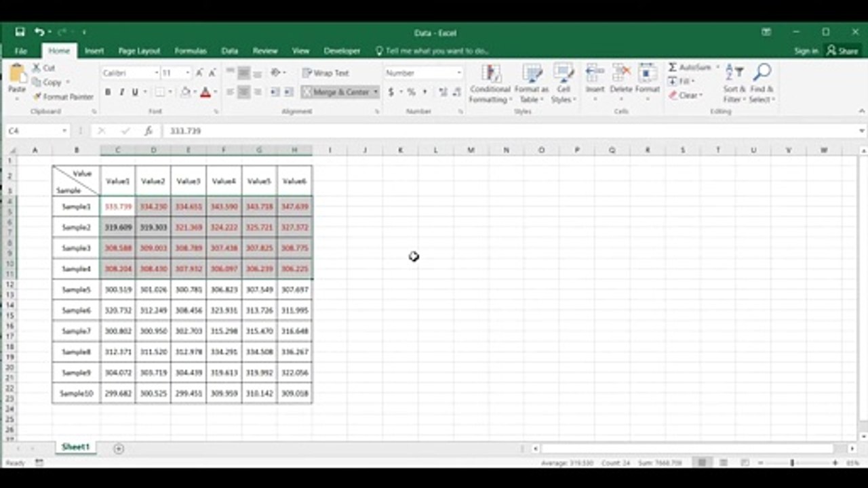The width and height of the screenshot is (868, 488).
Task: Toggle Bold formatting
Action: tap(107, 92)
